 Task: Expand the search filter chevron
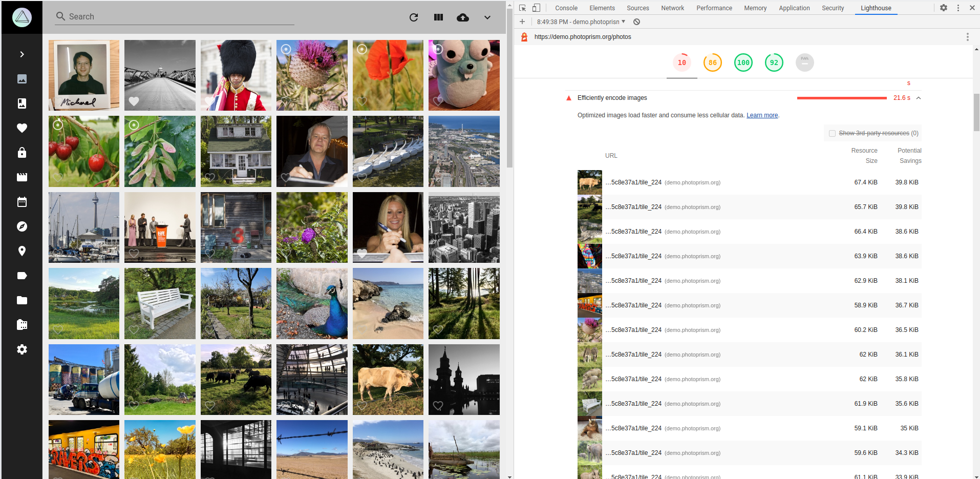(486, 17)
